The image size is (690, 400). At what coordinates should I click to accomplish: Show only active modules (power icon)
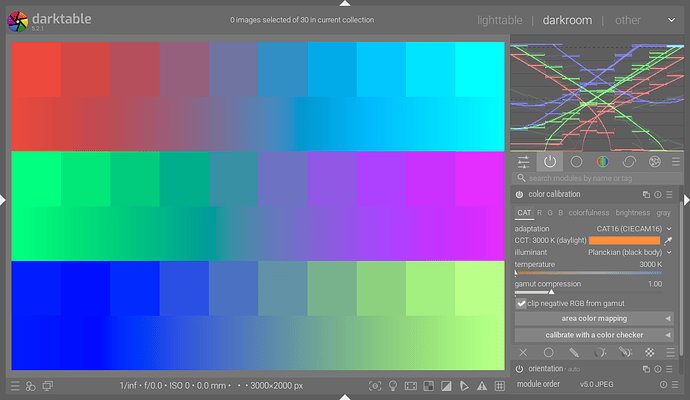pos(549,161)
